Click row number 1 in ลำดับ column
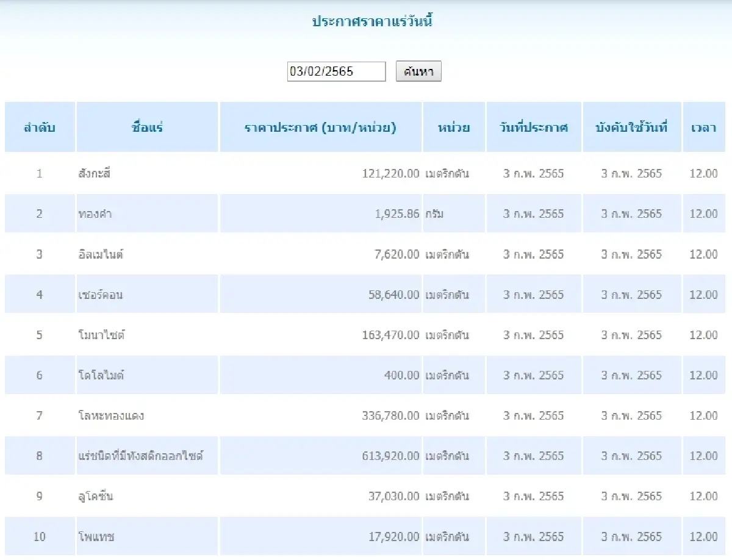Viewport: 732px width, 560px height. (40, 173)
